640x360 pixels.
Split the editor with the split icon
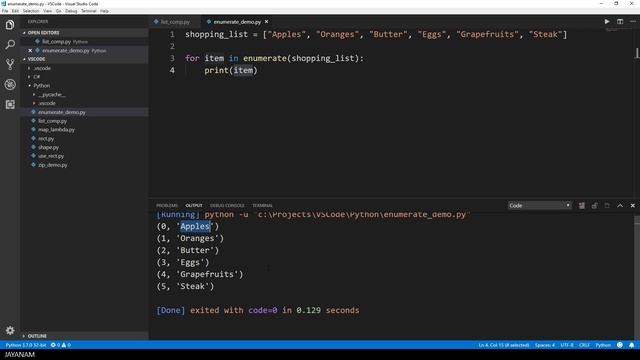click(620, 22)
